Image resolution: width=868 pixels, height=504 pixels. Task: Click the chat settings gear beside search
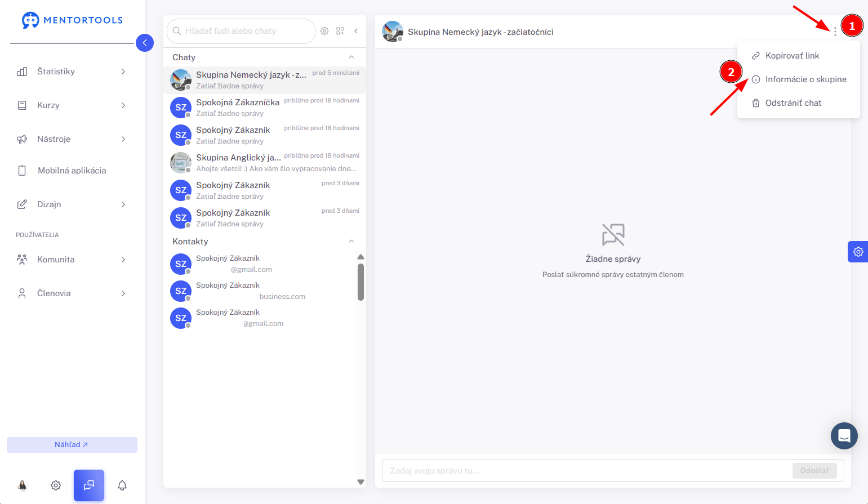tap(324, 31)
